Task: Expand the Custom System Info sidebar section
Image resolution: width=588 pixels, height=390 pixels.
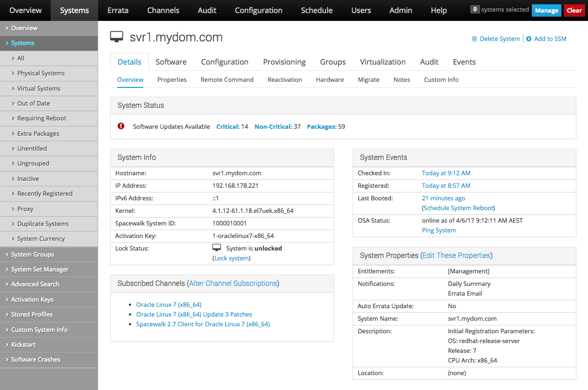Action: [49, 330]
